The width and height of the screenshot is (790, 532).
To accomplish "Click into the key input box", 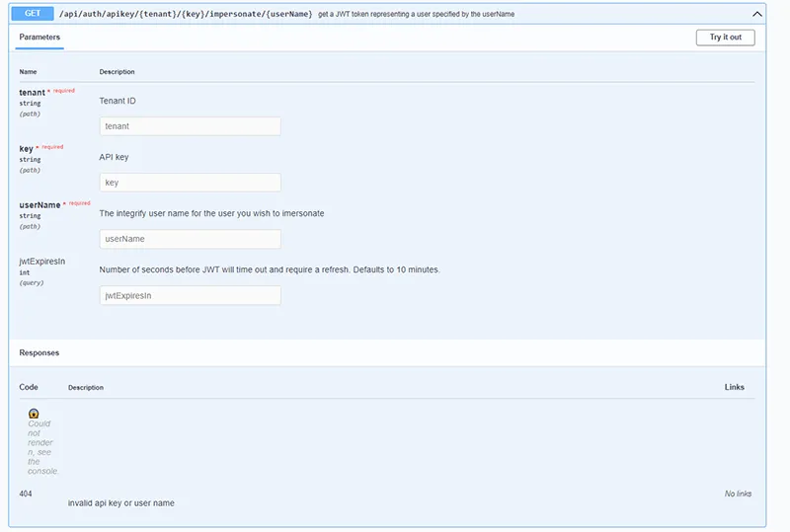I will tap(190, 183).
